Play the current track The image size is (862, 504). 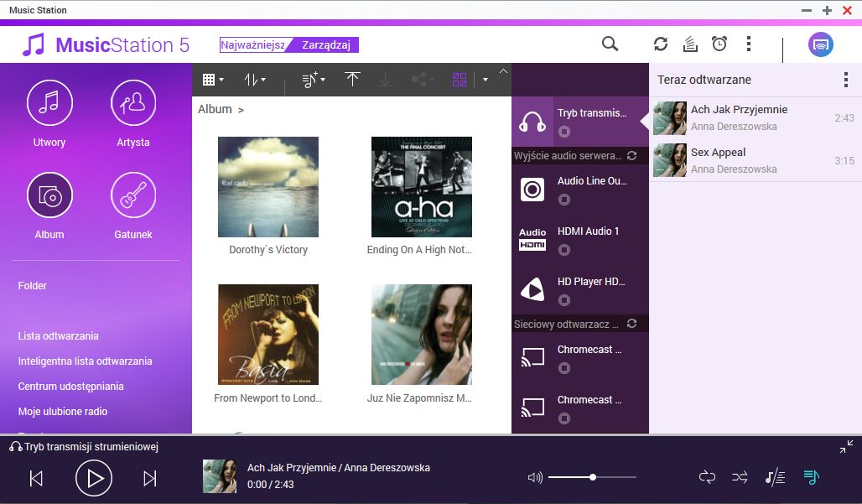tap(93, 478)
